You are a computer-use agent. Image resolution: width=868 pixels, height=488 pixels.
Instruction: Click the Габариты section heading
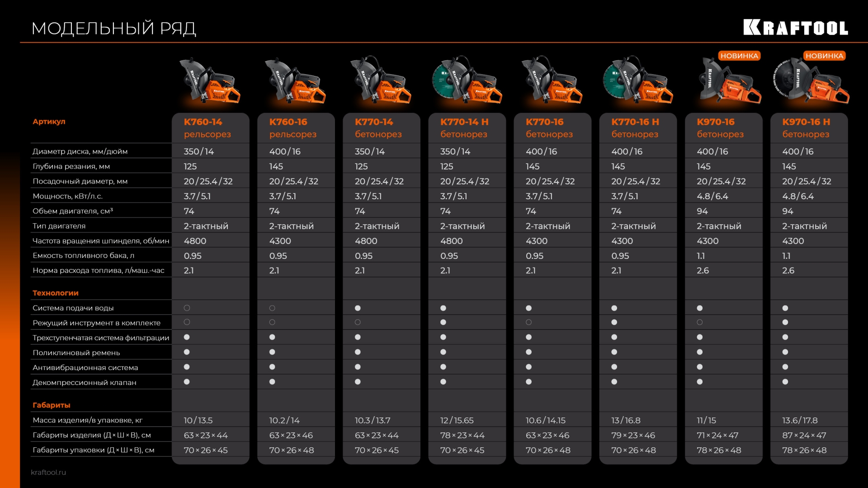tap(52, 405)
